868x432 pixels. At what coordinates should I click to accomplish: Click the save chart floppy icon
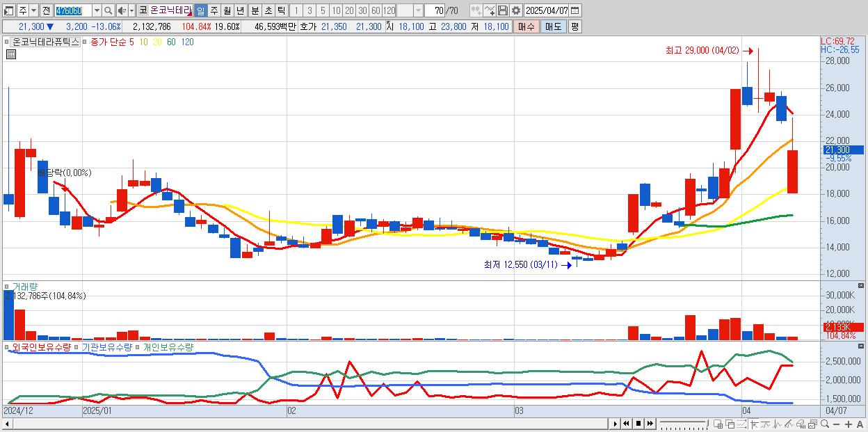(x=503, y=10)
